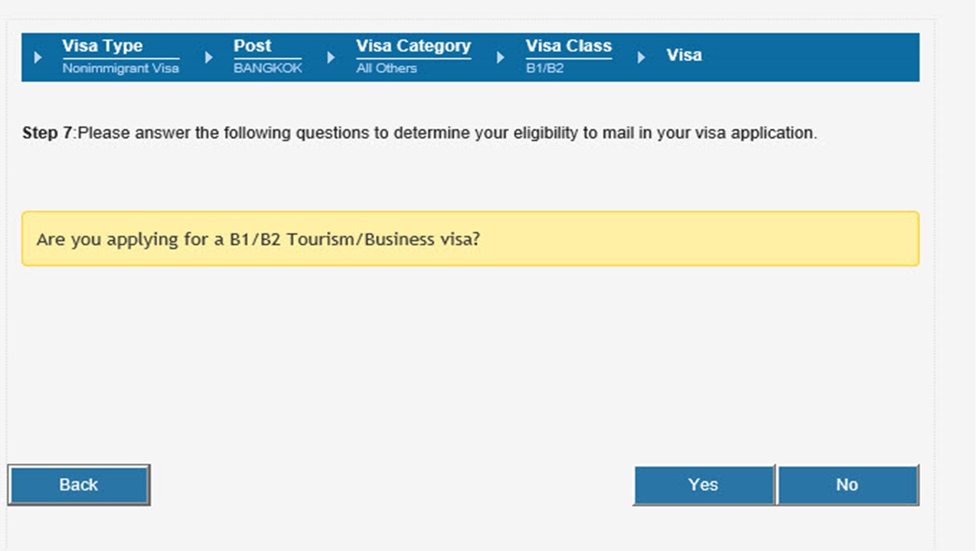Click the arrow icon before Visa Type
Screen dimensions: 980x551
[x=38, y=57]
